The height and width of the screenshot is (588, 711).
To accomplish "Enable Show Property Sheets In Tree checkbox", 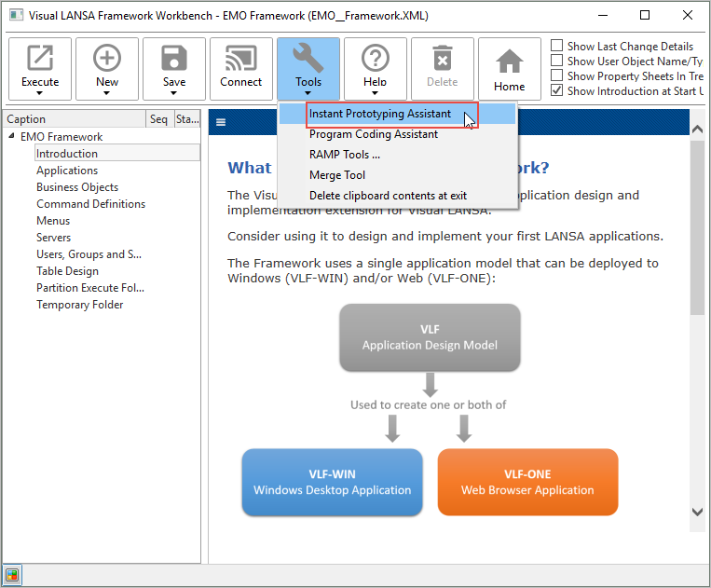I will click(556, 75).
